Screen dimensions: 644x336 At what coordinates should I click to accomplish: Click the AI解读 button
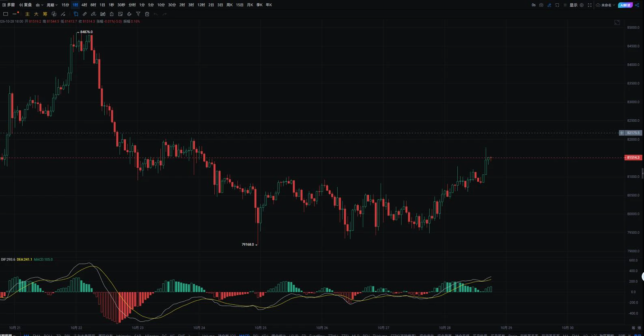(625, 5)
